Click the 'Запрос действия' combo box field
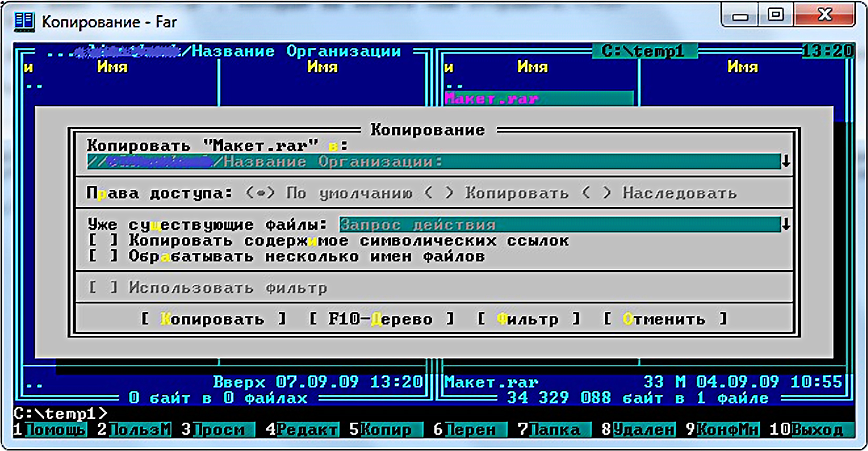Screen dimensions: 868x451 pos(560,225)
